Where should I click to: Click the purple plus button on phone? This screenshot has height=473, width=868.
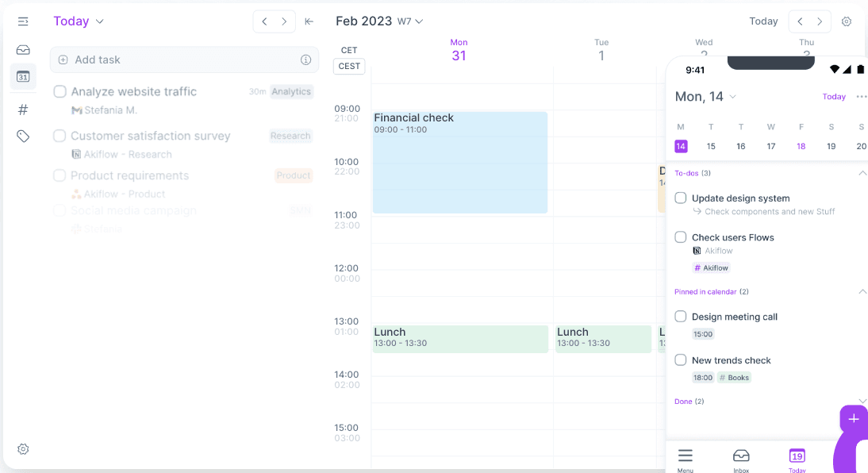click(x=854, y=419)
